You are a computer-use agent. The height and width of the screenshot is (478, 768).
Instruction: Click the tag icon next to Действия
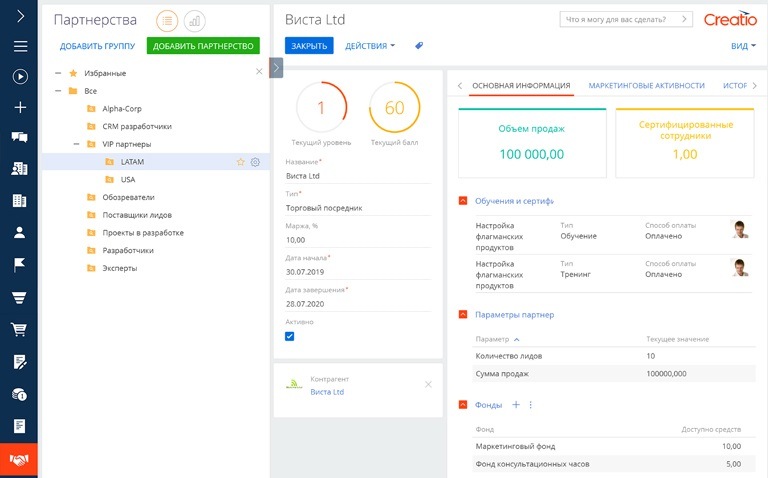(x=419, y=46)
